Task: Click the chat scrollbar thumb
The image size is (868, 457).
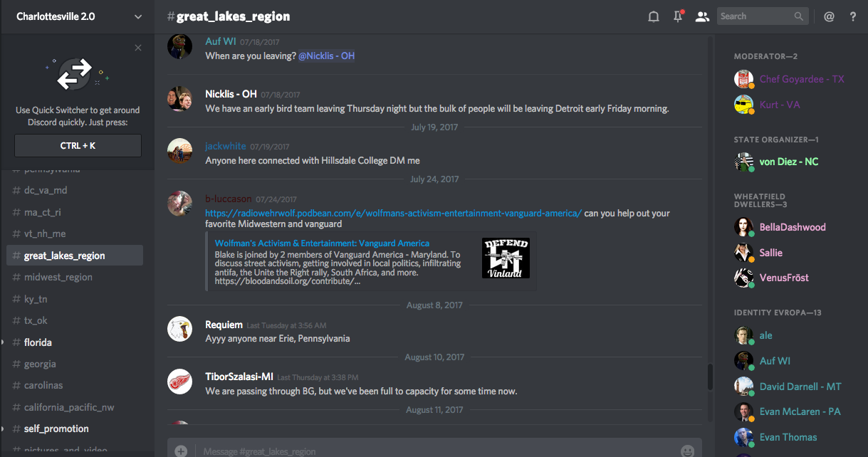Action: click(x=710, y=377)
